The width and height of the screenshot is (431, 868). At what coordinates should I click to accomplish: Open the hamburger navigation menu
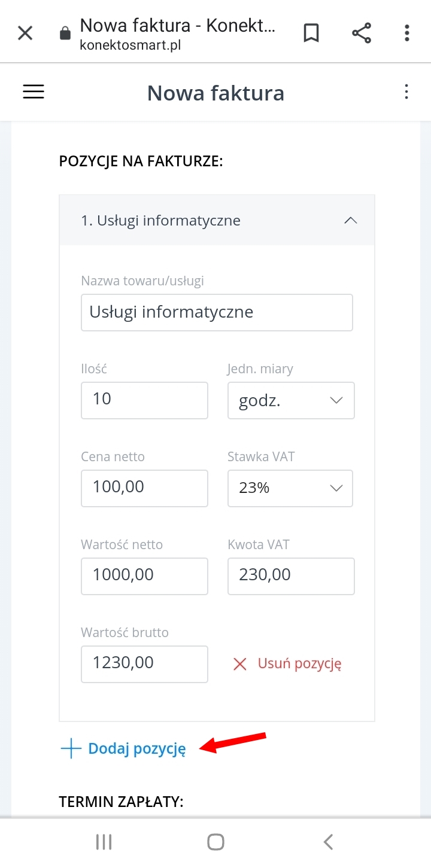[34, 92]
